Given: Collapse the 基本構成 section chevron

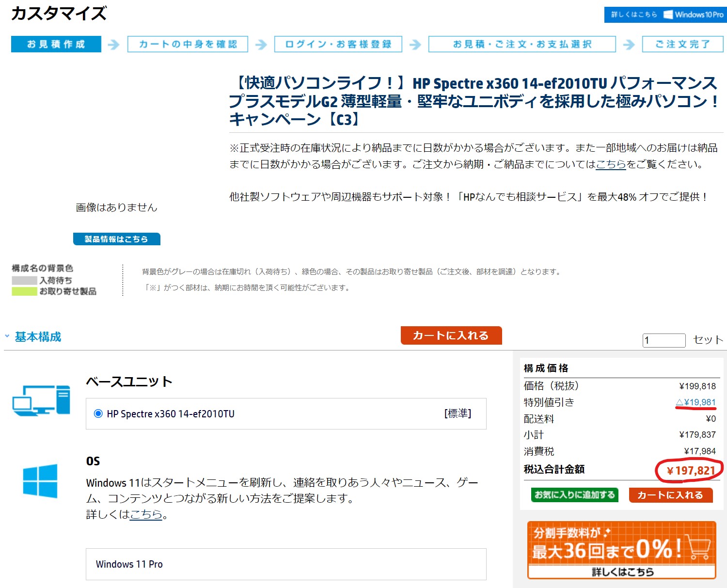Looking at the screenshot, I should coord(7,336).
